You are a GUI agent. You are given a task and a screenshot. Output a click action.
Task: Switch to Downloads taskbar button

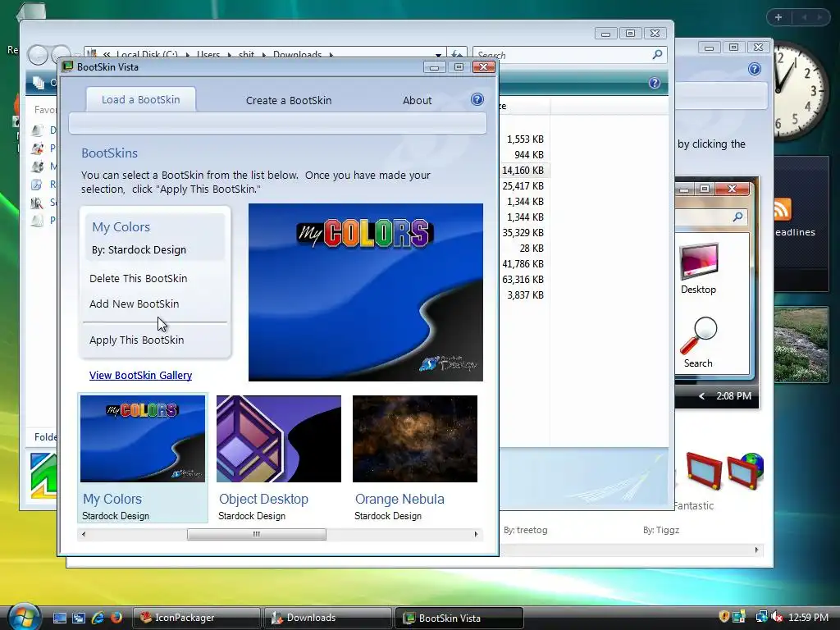point(327,618)
